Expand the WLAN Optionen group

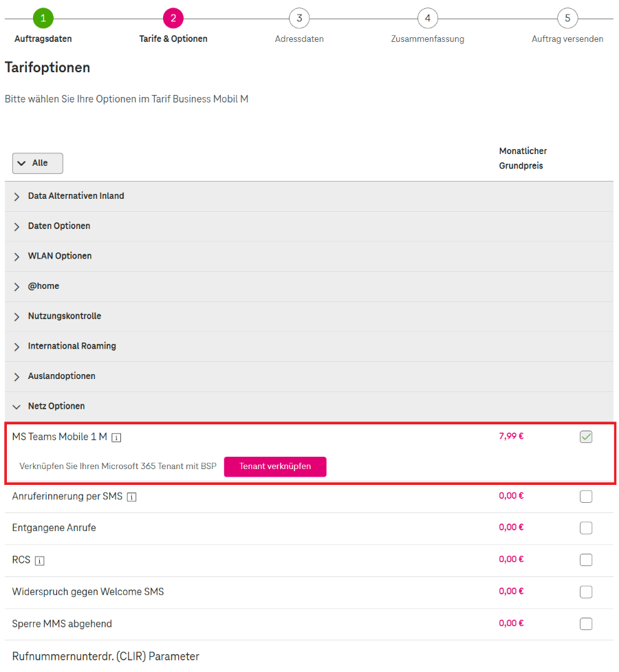click(309, 257)
